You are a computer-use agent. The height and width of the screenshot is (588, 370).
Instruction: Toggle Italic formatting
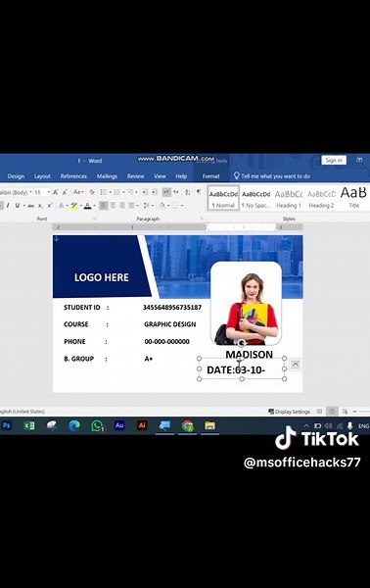pyautogui.click(x=8, y=206)
